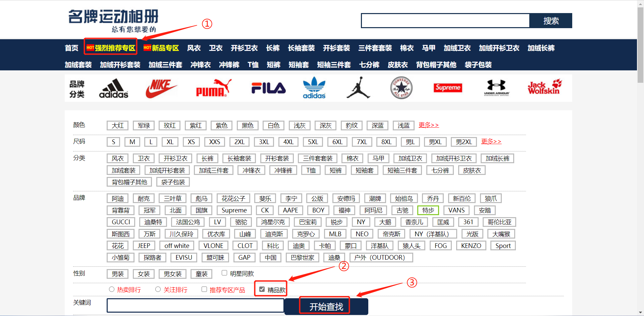
Task: Click the Adidas performance logo
Action: (x=113, y=88)
